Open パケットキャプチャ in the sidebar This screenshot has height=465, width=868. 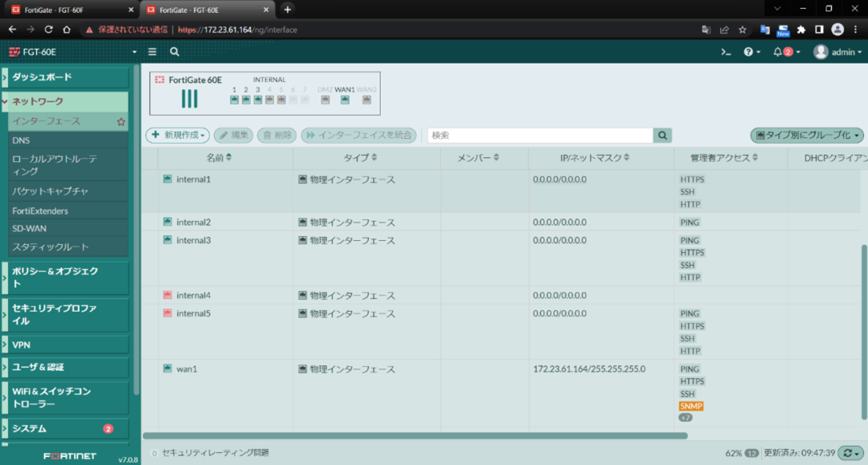[x=68, y=191]
